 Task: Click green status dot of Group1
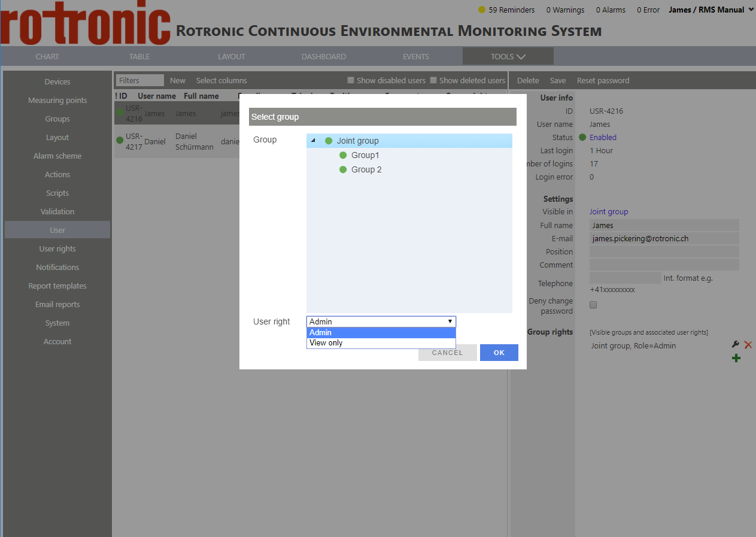pyautogui.click(x=343, y=155)
